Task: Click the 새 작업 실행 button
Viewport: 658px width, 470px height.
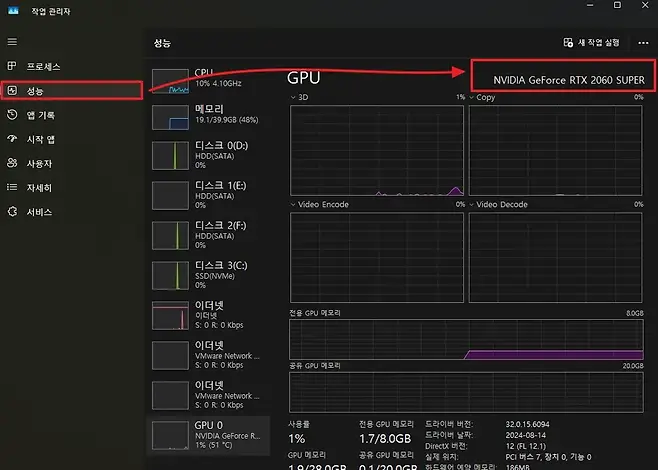Action: pyautogui.click(x=591, y=42)
